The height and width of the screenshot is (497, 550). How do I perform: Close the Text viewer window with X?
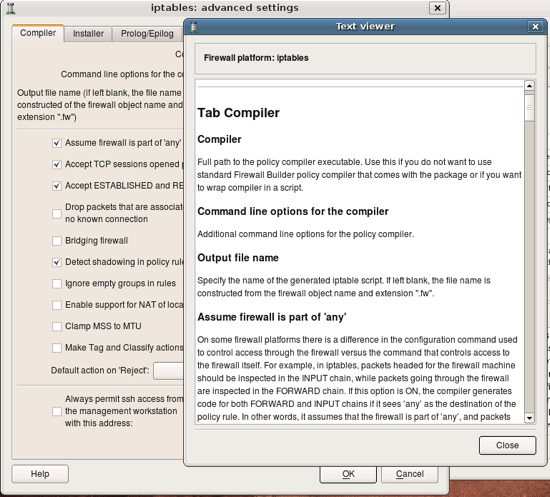click(535, 27)
